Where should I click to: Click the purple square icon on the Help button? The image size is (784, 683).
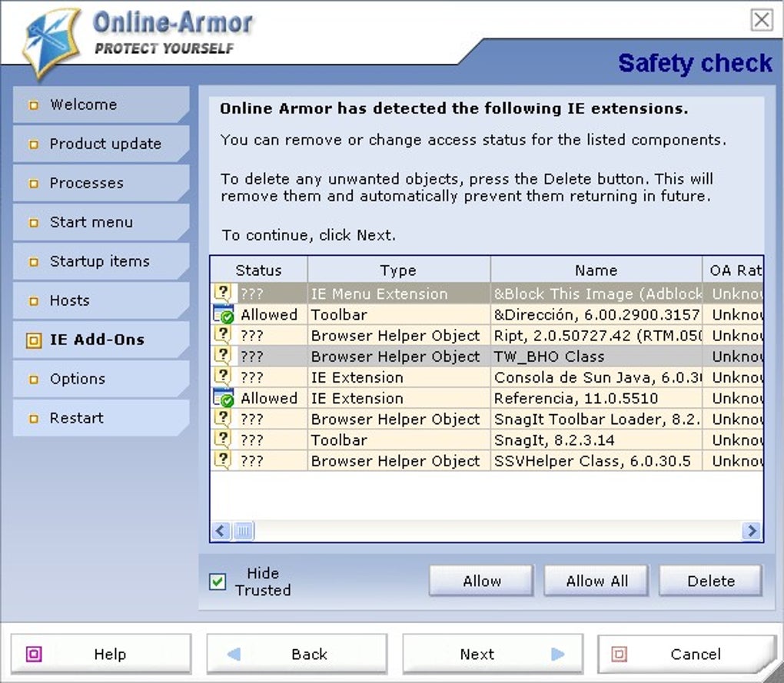coord(34,654)
